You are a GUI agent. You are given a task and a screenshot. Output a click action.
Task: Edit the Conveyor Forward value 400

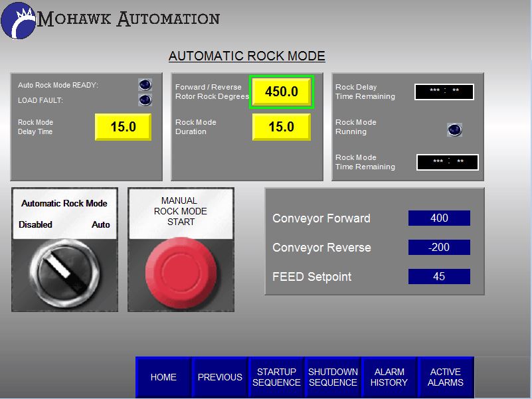(439, 218)
